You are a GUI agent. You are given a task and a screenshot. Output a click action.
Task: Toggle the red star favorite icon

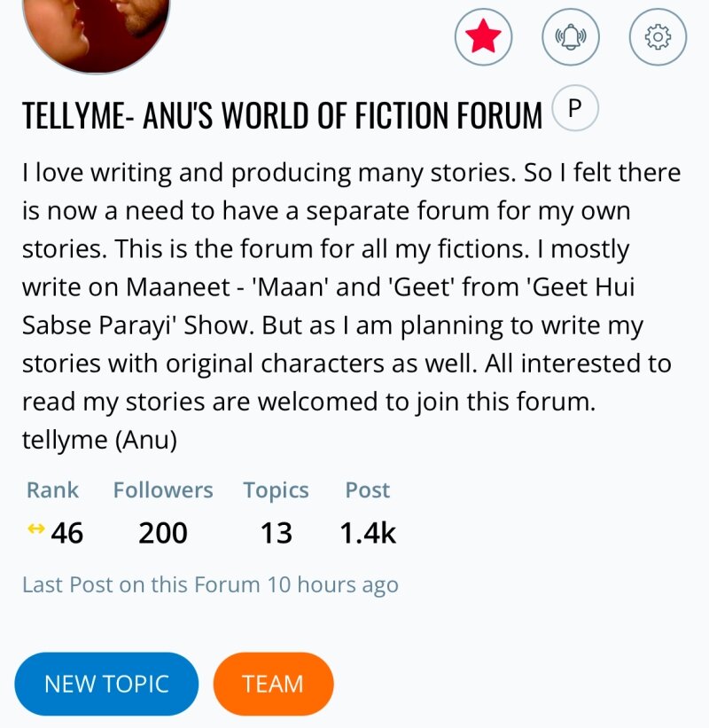483,36
